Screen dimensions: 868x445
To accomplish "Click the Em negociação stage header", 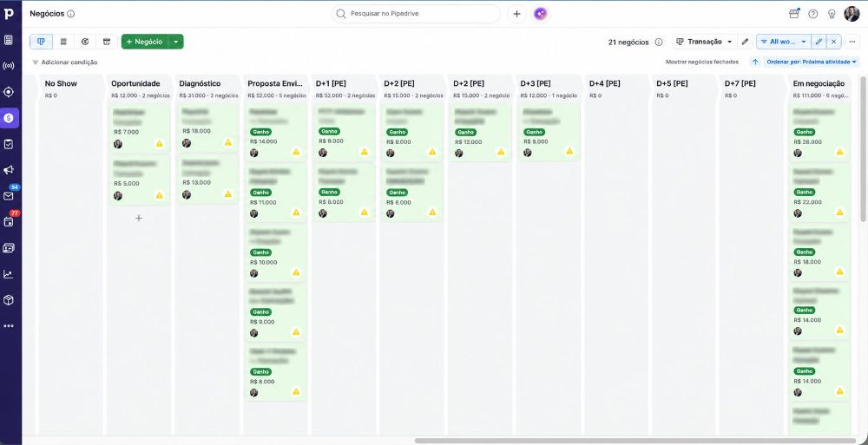I will pyautogui.click(x=819, y=83).
